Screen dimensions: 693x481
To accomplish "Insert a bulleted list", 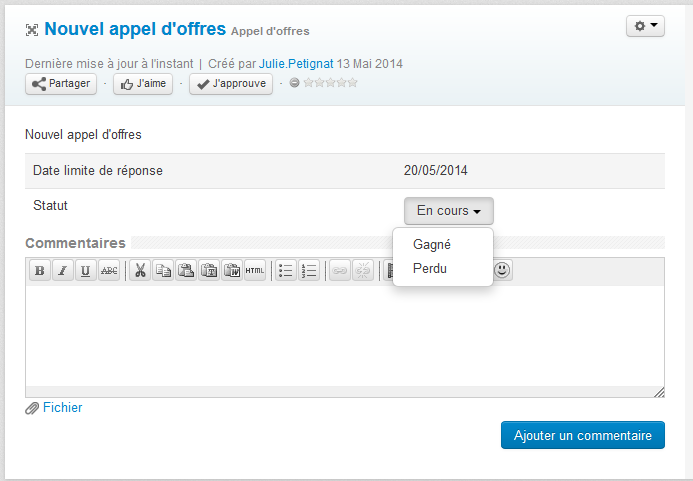I will click(286, 271).
